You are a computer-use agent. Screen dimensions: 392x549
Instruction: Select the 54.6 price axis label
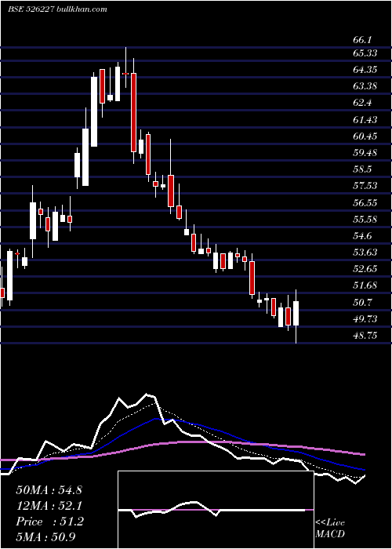point(362,236)
